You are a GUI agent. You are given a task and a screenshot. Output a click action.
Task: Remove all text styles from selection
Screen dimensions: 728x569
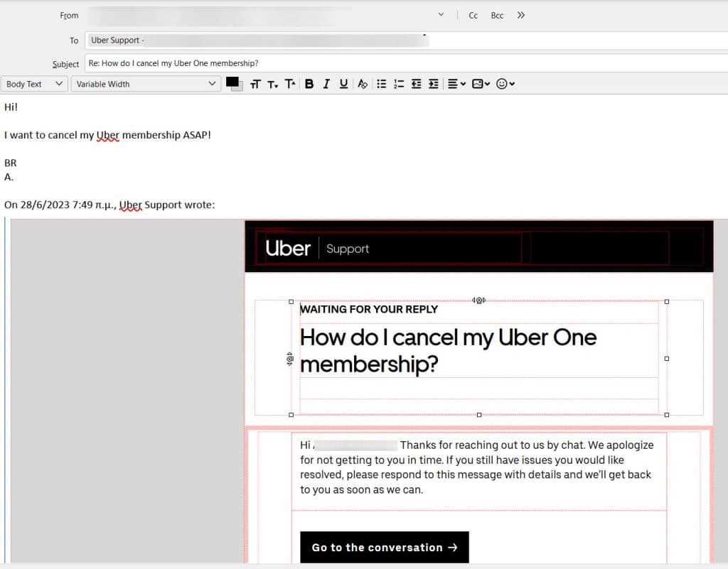[363, 84]
